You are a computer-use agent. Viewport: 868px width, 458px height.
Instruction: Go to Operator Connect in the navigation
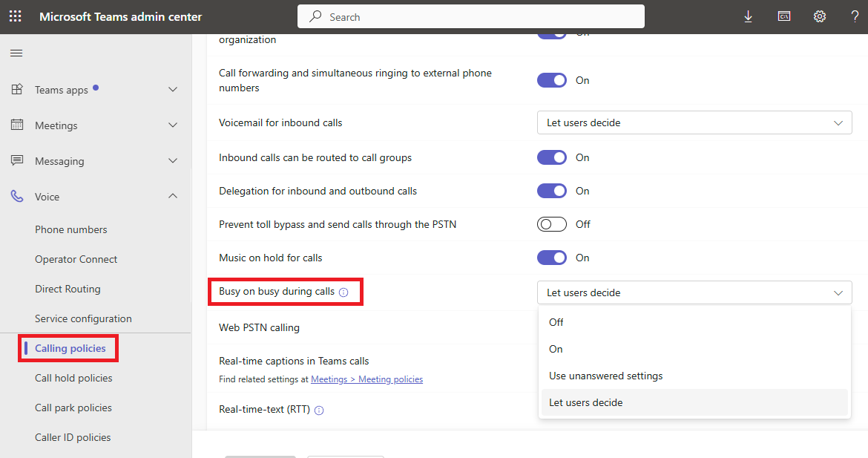(76, 258)
